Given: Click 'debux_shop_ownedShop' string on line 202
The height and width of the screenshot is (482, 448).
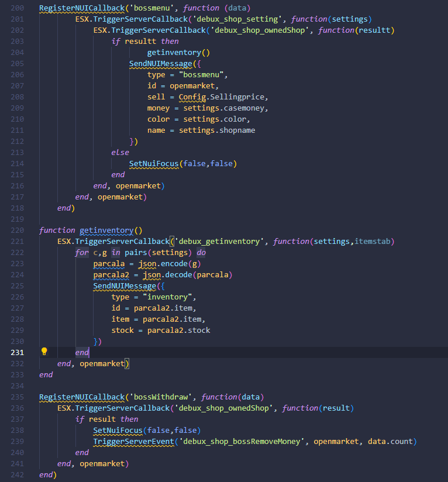Looking at the screenshot, I should pos(259,30).
